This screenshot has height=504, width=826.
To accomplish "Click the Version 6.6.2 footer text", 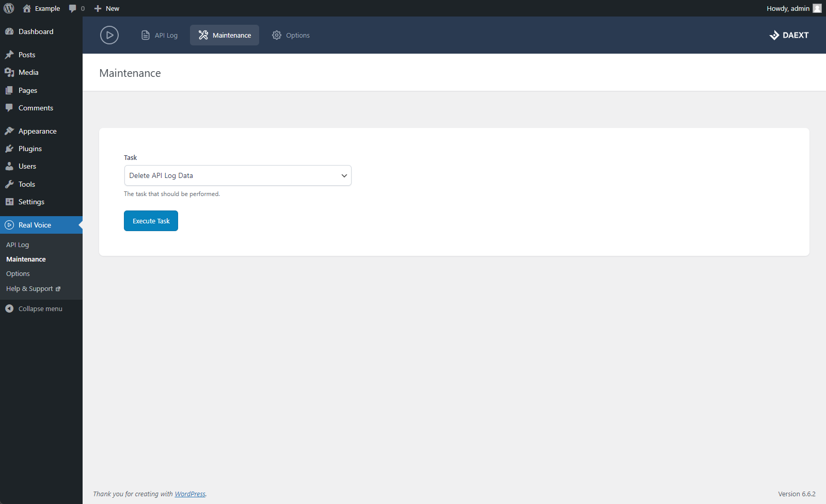I will click(x=797, y=494).
